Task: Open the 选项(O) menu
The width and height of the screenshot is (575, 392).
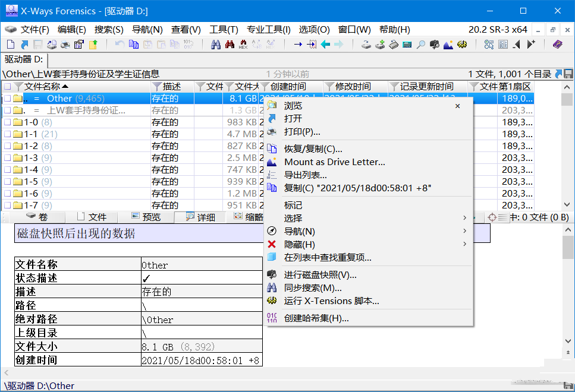Action: (x=315, y=29)
